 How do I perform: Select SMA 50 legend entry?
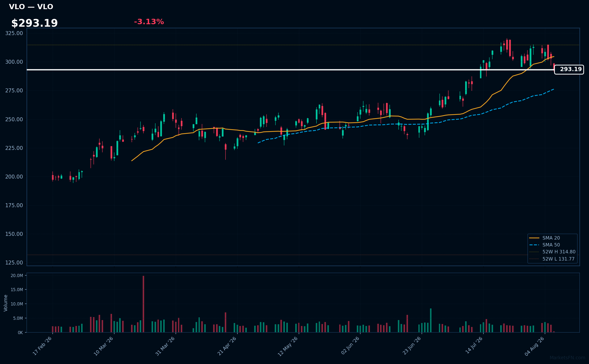[551, 245]
